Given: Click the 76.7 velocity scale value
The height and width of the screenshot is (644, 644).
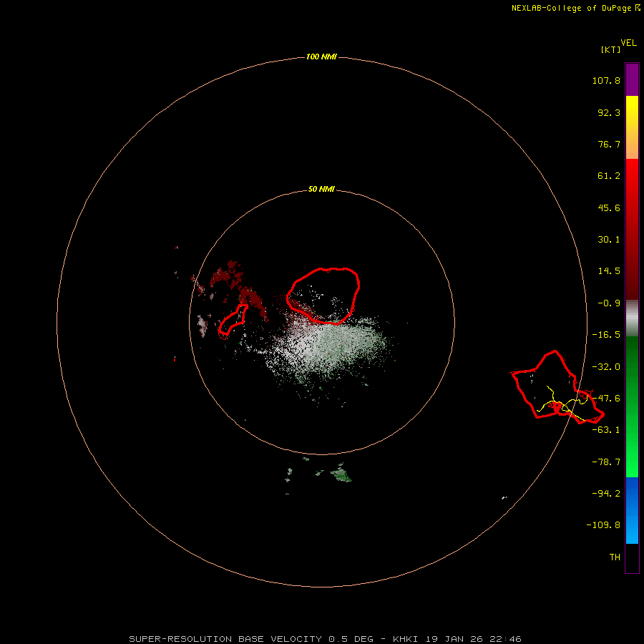Looking at the screenshot, I should 609,144.
